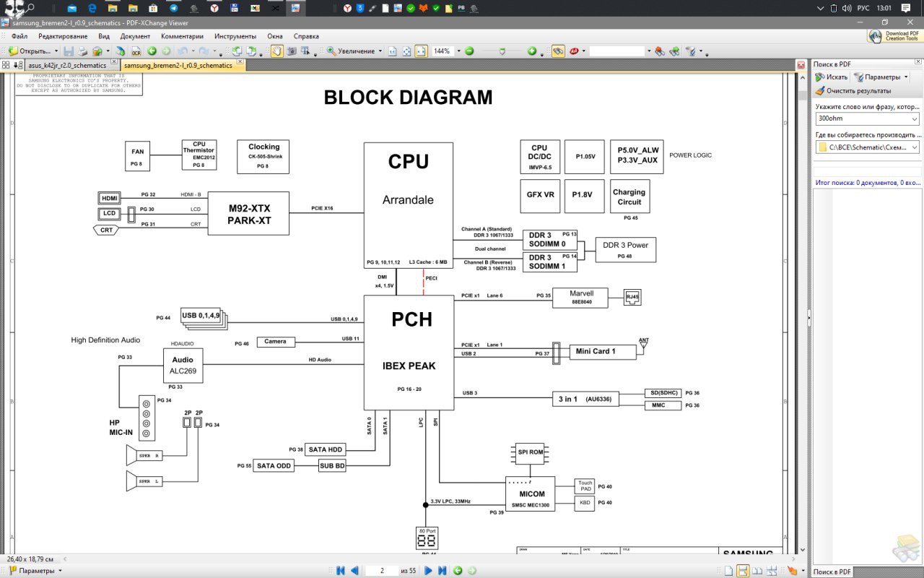Click Download PDF Creation Tools button
The height and width of the screenshot is (578, 924).
click(894, 36)
